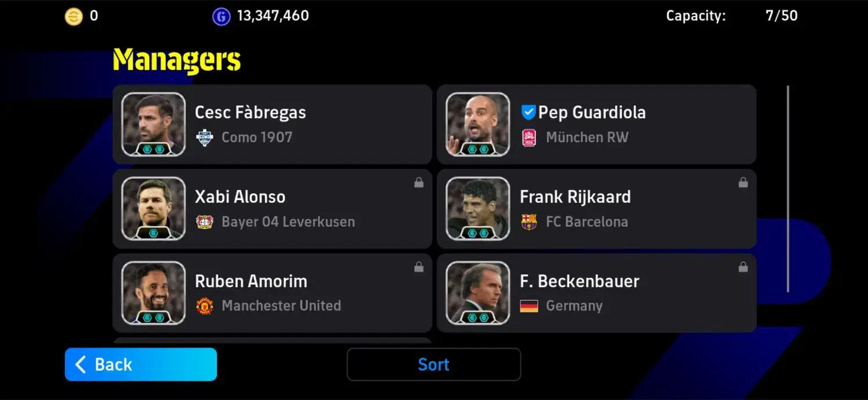Click the blue checkmark beside Pep Guardiola

(x=528, y=112)
